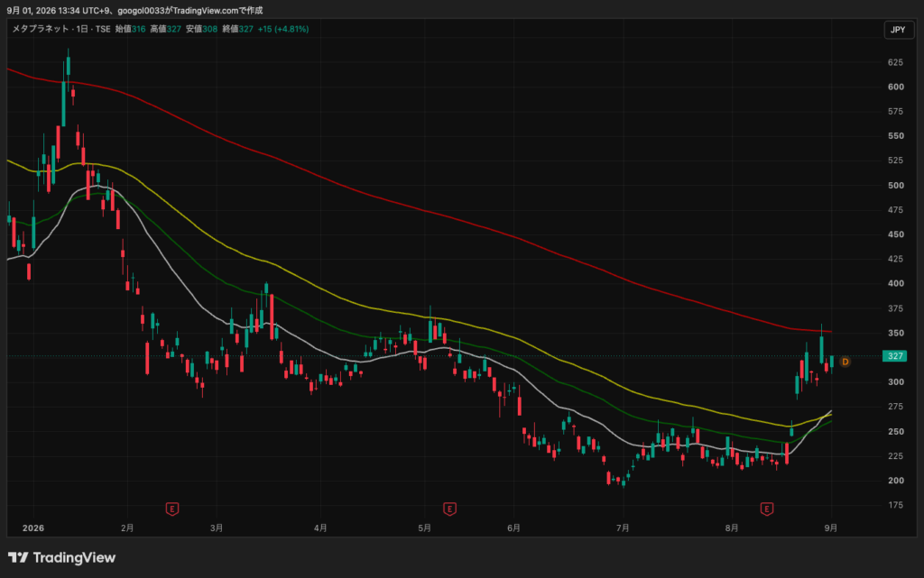Click the 625 price scale label

pyautogui.click(x=896, y=62)
